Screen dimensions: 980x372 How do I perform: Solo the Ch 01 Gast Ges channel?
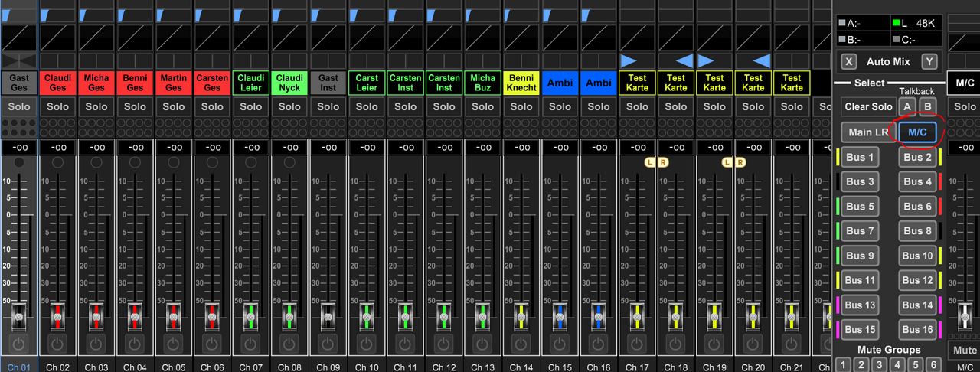tap(19, 106)
